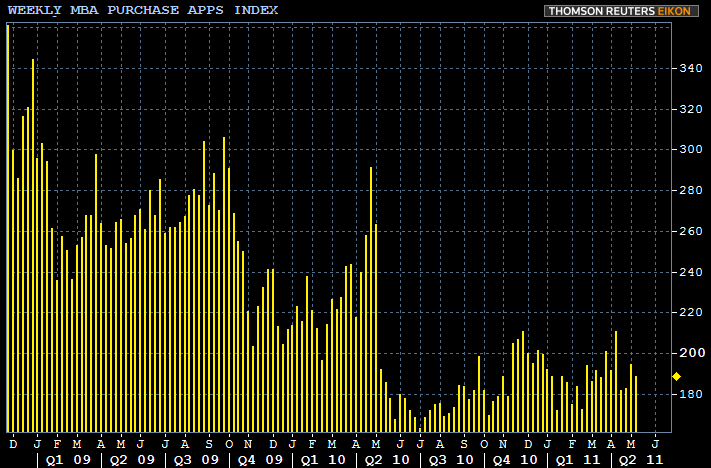Click the spike bar above Q2 10
Image resolution: width=711 pixels, height=468 pixels.
[x=371, y=300]
